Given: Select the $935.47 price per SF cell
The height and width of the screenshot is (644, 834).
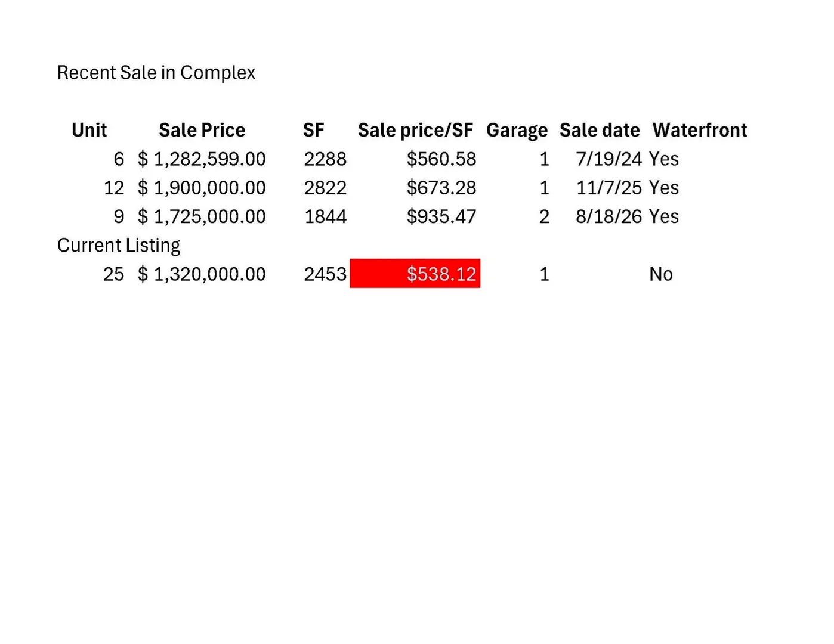Looking at the screenshot, I should [x=441, y=216].
